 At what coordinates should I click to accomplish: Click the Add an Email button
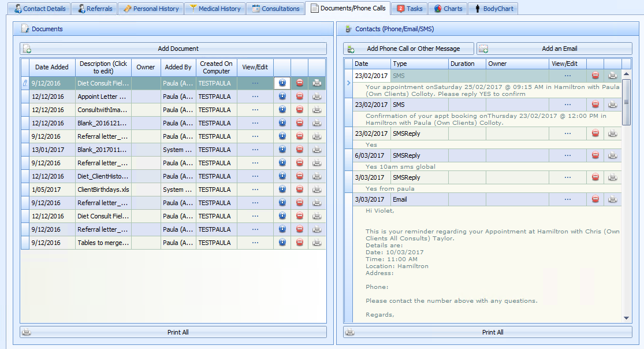(554, 49)
